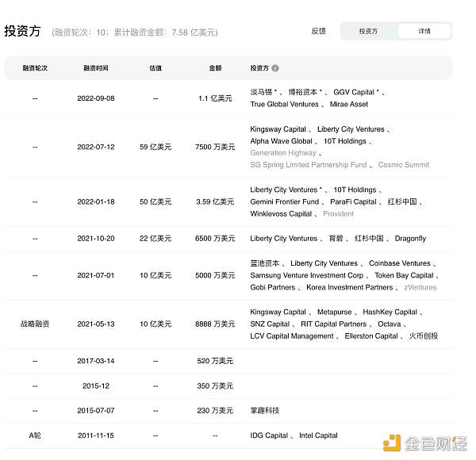Open investor SG Spring Limited Partnership Fund
Screen dimensions: 476x460
point(309,165)
